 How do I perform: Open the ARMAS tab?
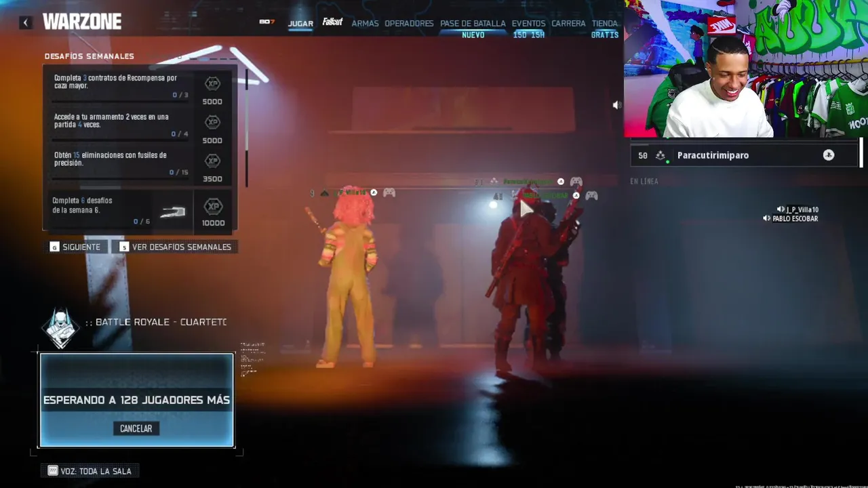click(x=365, y=24)
